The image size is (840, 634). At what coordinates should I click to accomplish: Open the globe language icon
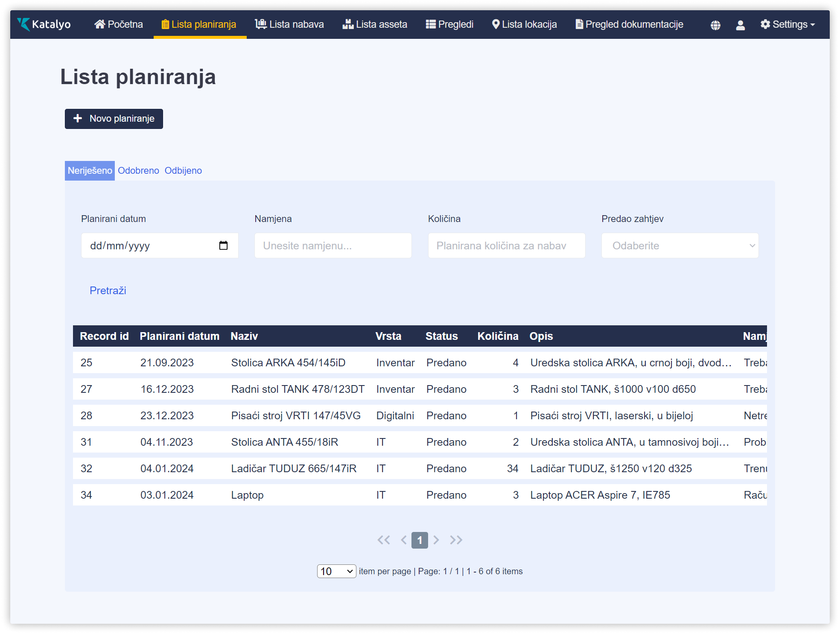(715, 25)
